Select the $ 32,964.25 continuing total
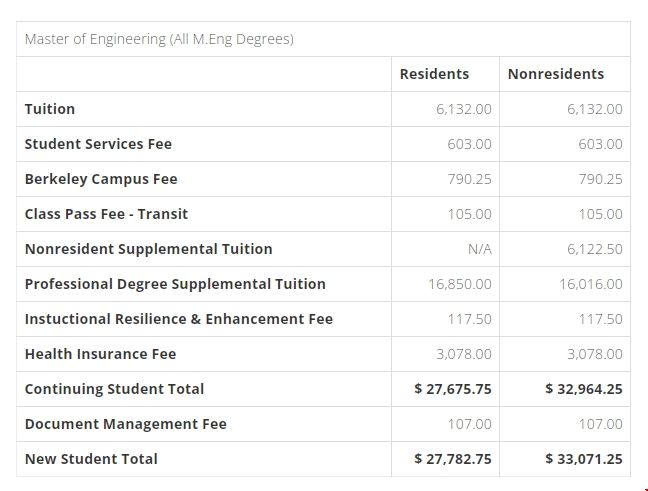 [584, 389]
